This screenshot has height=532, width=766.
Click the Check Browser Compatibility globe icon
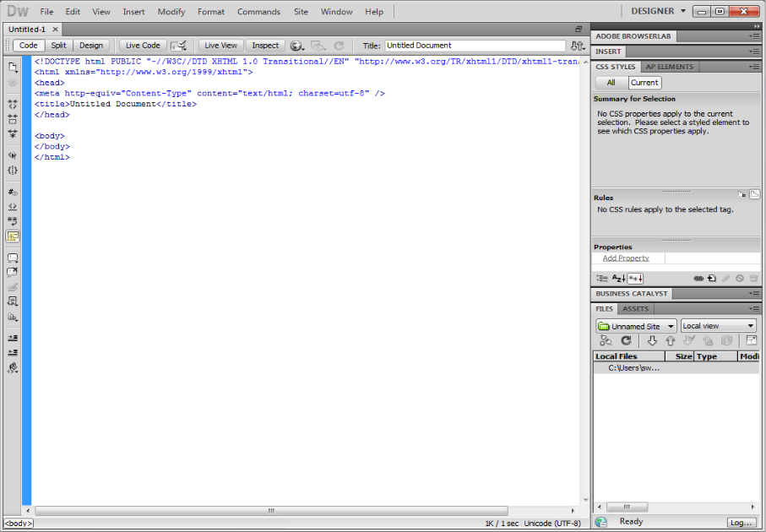[297, 45]
